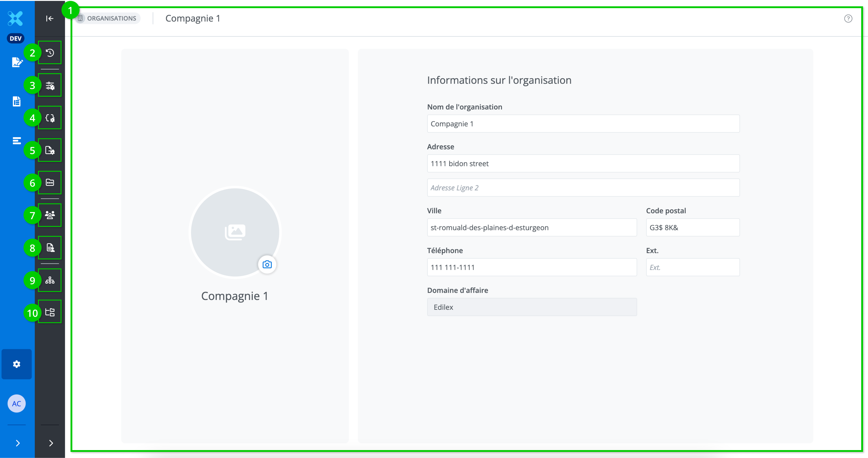Viewport: 868px width, 458px height.
Task: Expand the dark sidebar with the bottom chevron
Action: pyautogui.click(x=51, y=443)
